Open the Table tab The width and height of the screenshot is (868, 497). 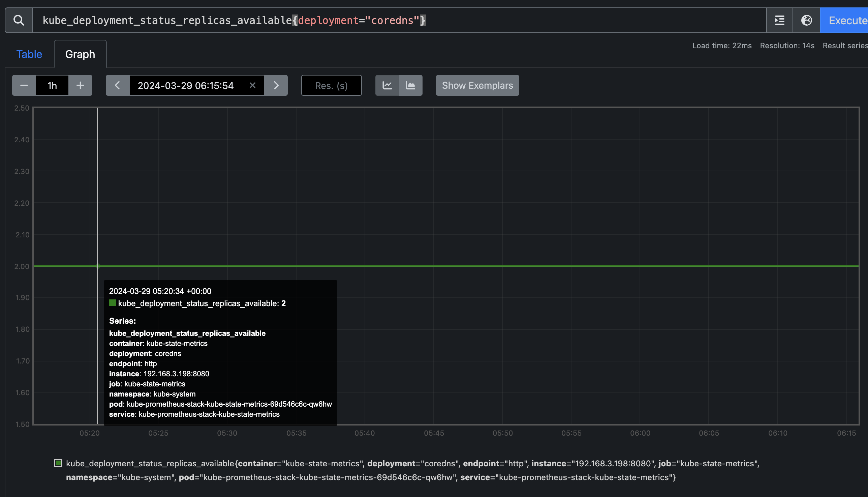point(29,54)
